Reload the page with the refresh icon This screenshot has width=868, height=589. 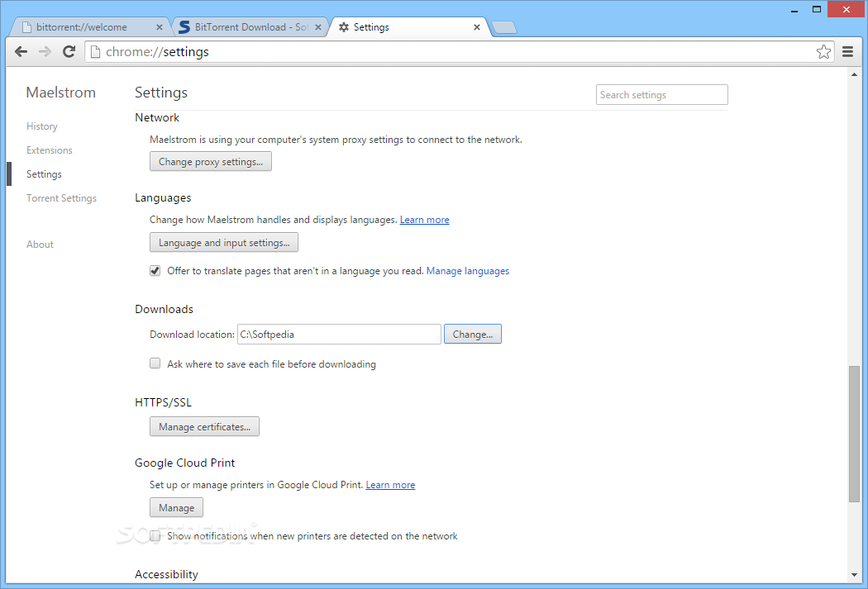[x=69, y=51]
